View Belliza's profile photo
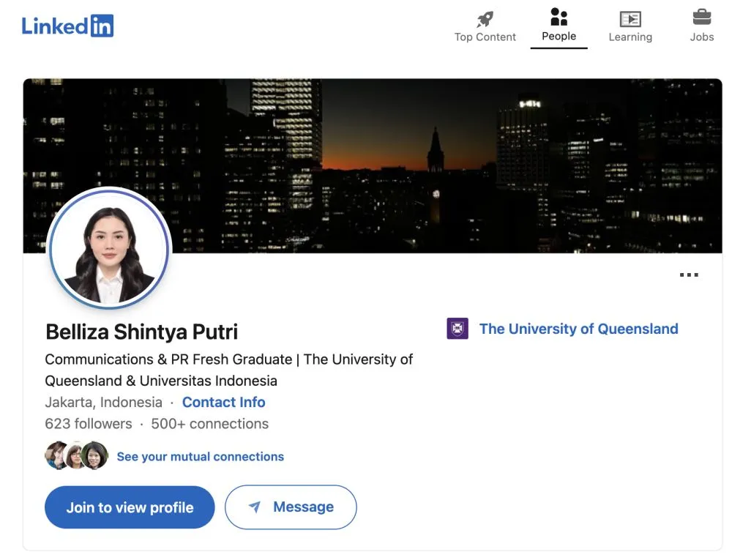The image size is (732, 560). point(110,248)
